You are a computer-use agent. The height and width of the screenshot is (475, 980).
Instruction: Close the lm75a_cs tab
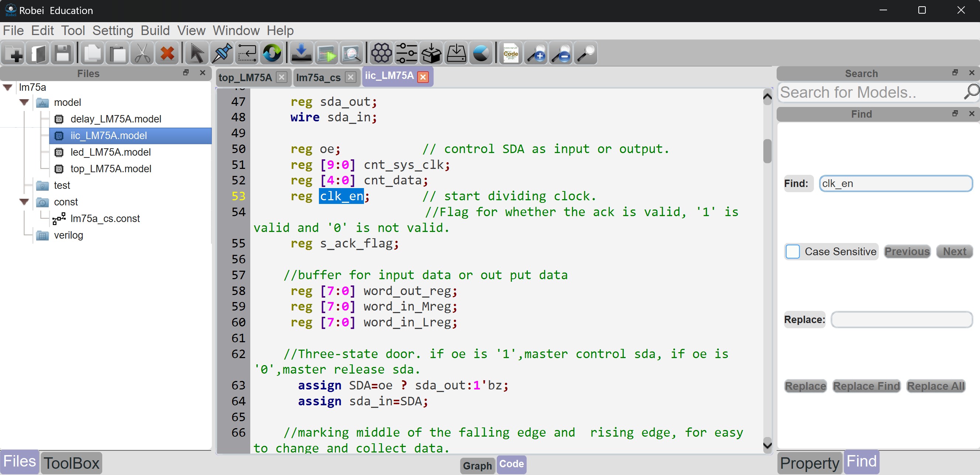click(351, 77)
